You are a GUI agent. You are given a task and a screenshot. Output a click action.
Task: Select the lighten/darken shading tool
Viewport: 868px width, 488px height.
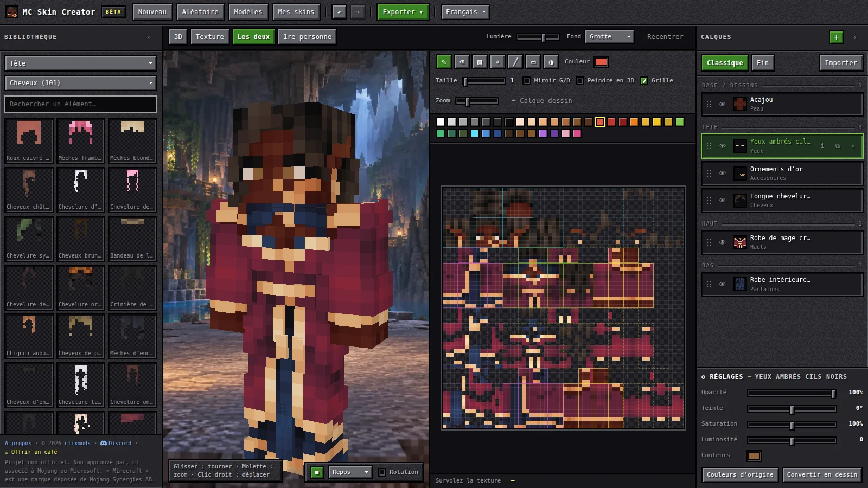tap(551, 62)
